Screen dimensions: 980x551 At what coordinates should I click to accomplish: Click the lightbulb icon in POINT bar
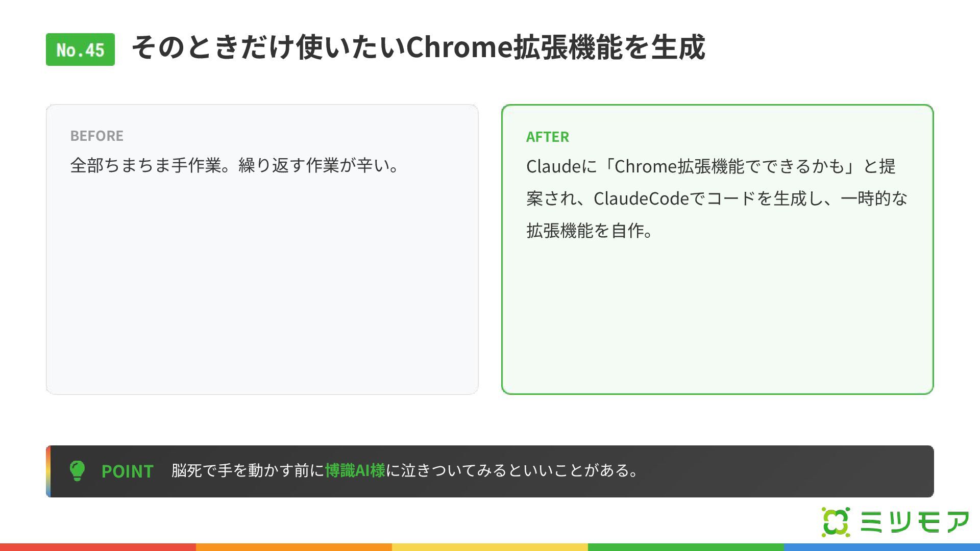pos(77,471)
